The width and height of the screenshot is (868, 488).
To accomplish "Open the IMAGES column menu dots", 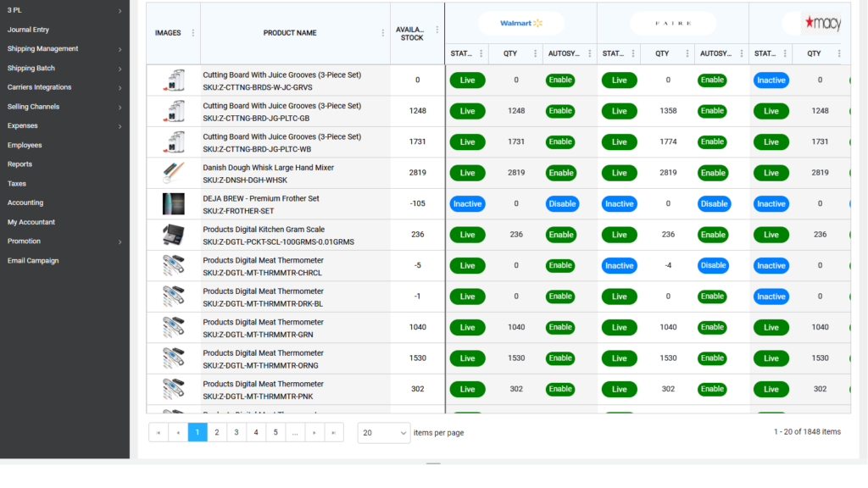I will (x=192, y=33).
